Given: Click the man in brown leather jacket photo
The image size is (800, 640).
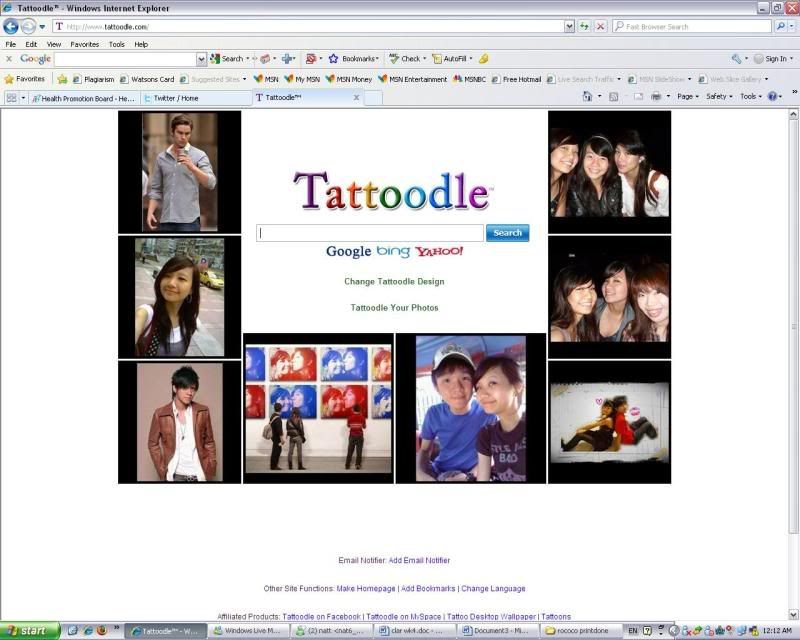Looking at the screenshot, I should coord(180,422).
